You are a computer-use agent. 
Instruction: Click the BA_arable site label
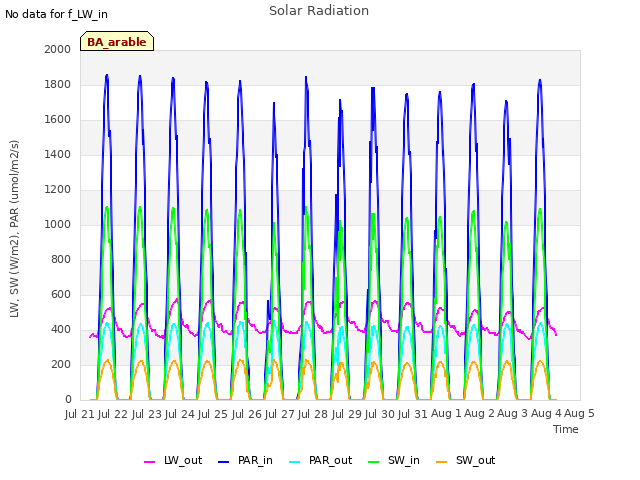pyautogui.click(x=117, y=42)
